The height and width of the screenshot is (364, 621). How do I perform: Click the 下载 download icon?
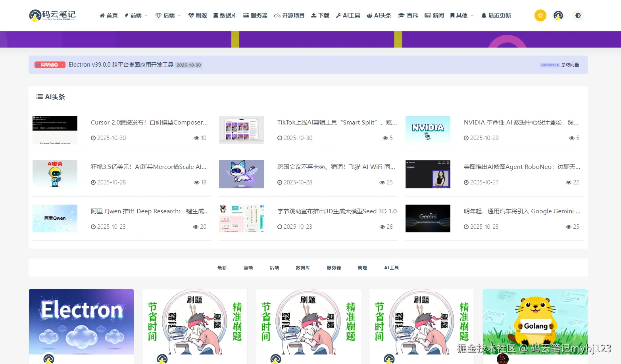tap(313, 15)
